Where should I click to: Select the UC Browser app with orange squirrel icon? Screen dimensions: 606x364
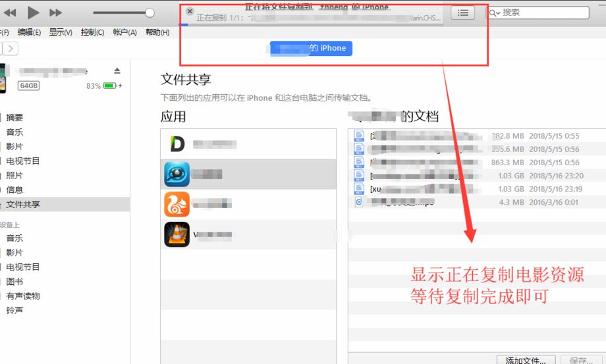[177, 205]
